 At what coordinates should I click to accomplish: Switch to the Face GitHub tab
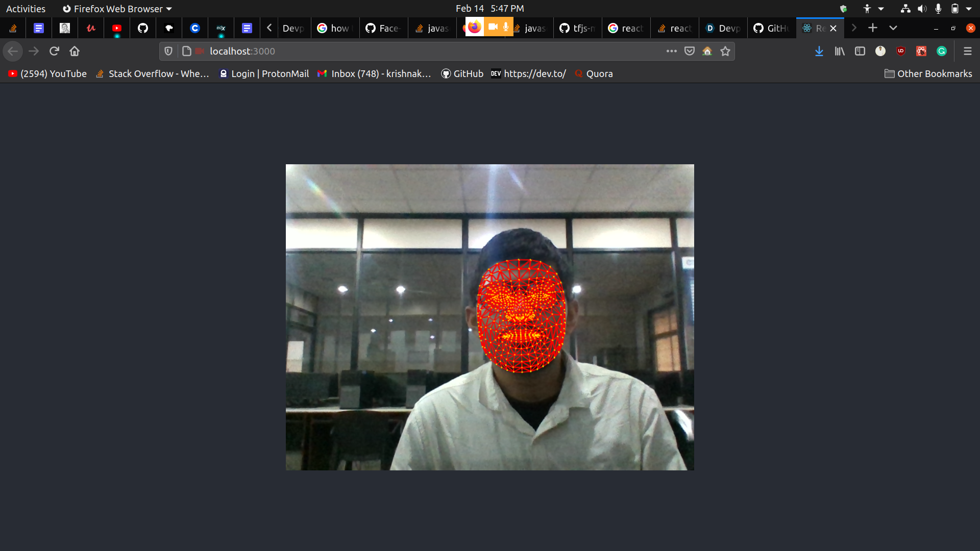point(383,28)
